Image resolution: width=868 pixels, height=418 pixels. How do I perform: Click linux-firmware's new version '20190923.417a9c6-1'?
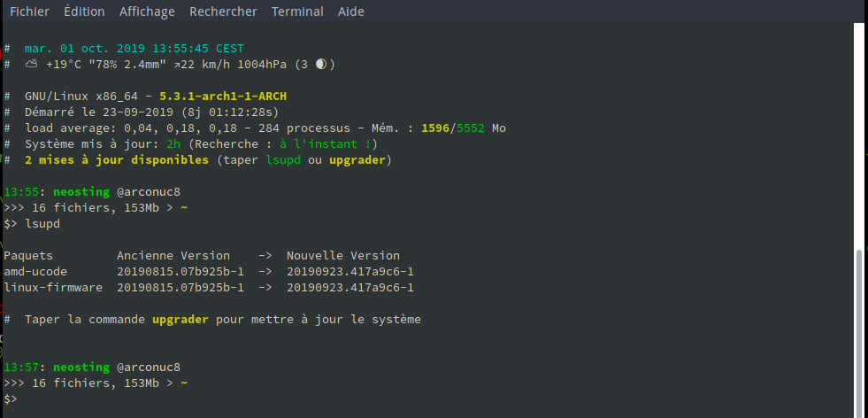click(x=350, y=288)
